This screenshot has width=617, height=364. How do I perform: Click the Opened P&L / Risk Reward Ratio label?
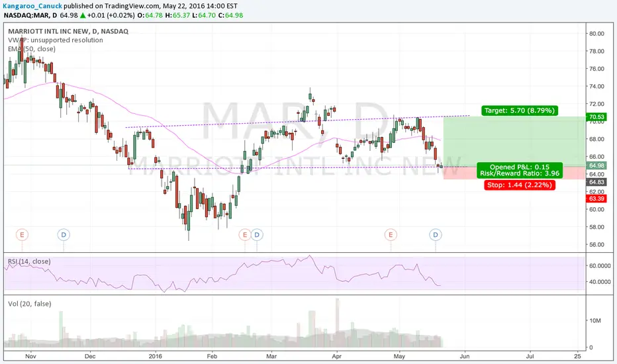[520, 170]
